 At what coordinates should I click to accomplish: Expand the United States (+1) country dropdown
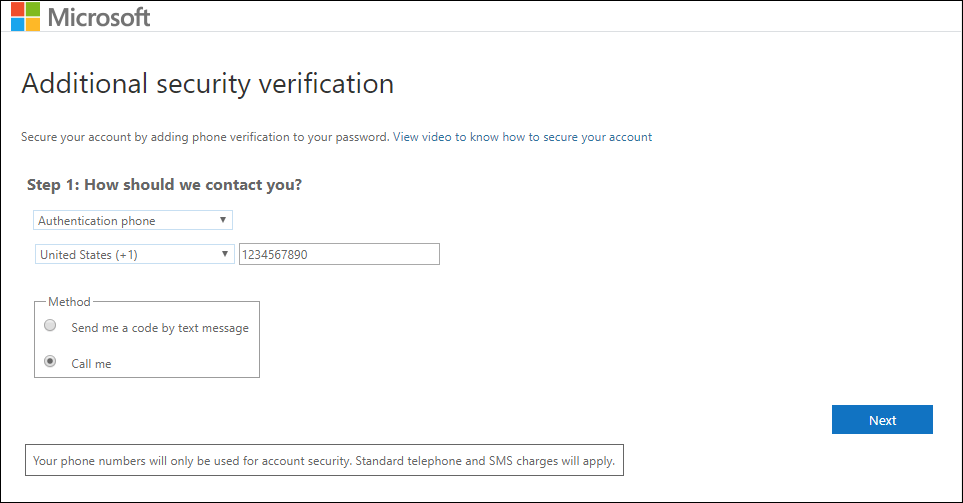[x=125, y=255]
